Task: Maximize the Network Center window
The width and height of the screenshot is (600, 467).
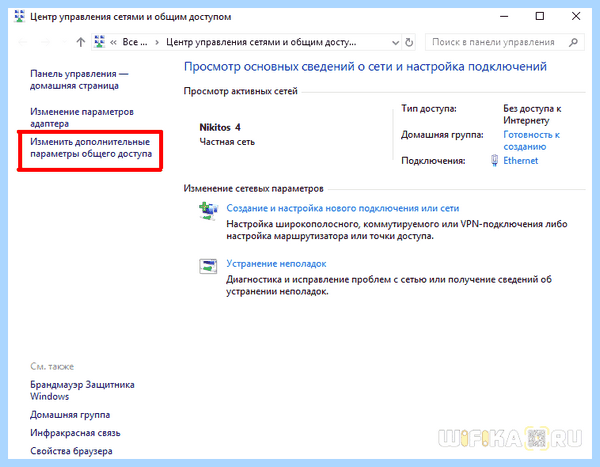Action: coord(540,16)
